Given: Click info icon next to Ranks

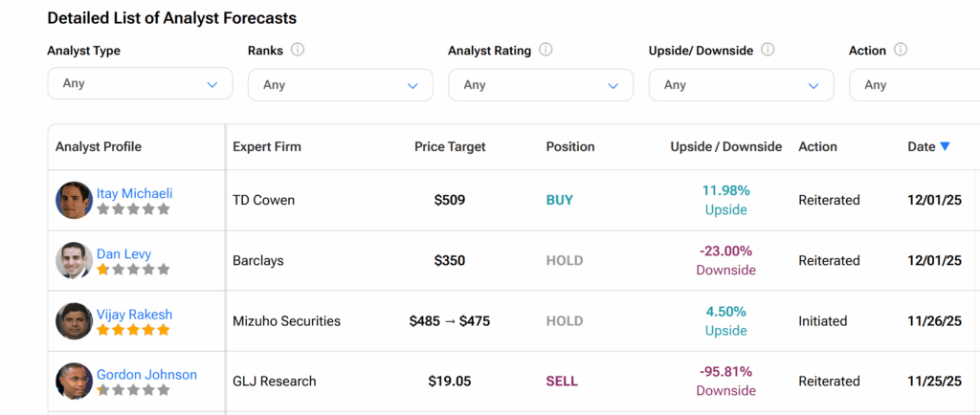Looking at the screenshot, I should (298, 51).
